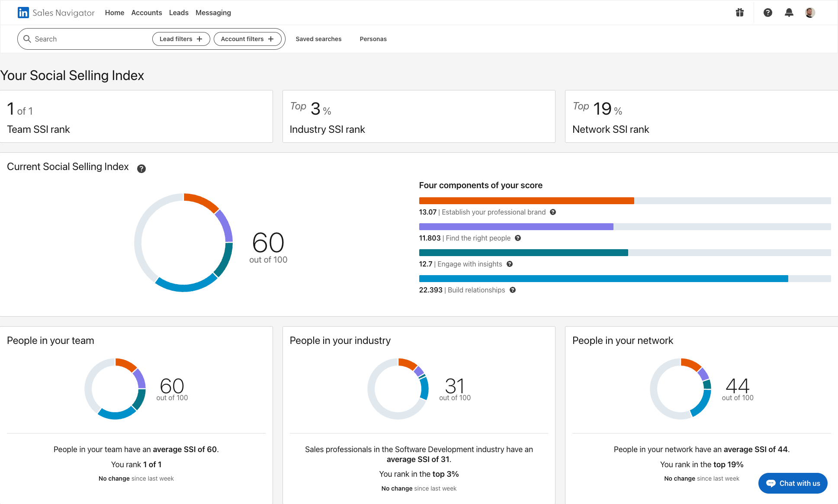838x504 pixels.
Task: Click the Industry SSI rank card
Action: [x=419, y=116]
